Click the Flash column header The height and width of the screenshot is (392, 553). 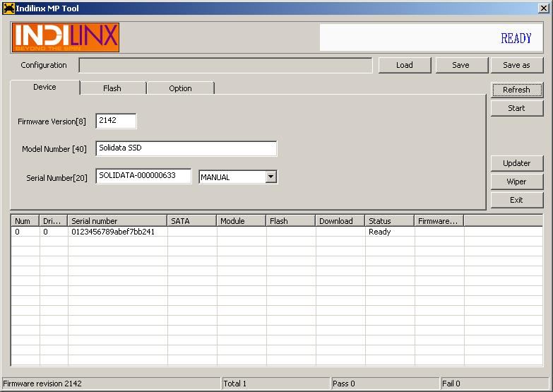point(290,221)
